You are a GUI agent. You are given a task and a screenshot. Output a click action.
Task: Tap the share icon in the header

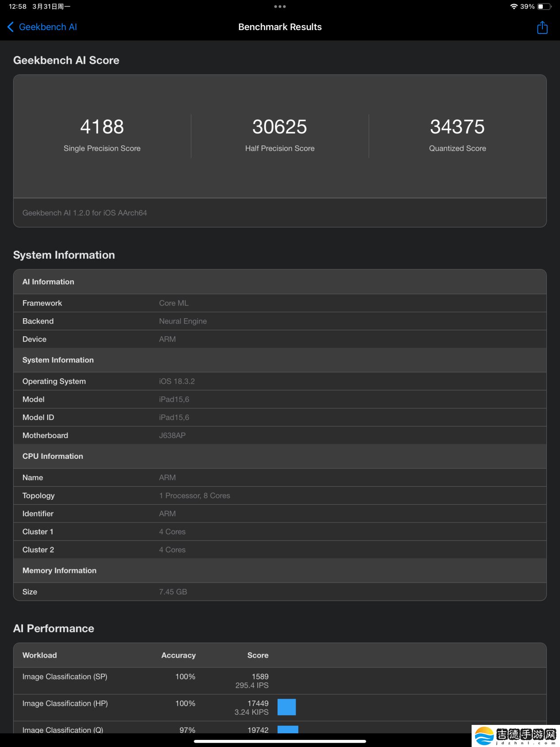click(542, 27)
